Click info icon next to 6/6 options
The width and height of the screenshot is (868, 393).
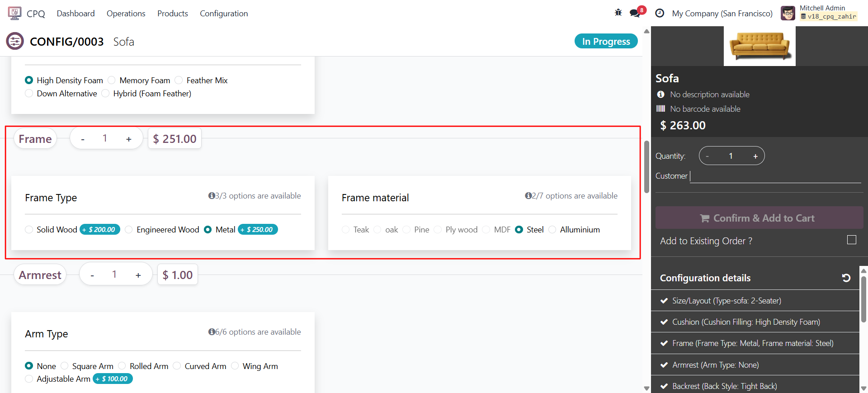(211, 331)
